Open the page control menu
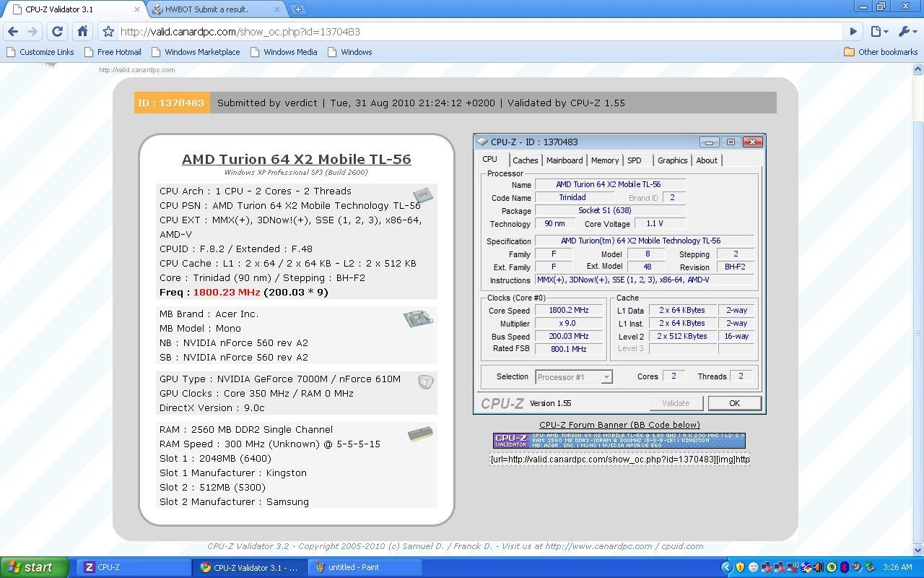Screen dimensions: 924x578 [x=879, y=32]
